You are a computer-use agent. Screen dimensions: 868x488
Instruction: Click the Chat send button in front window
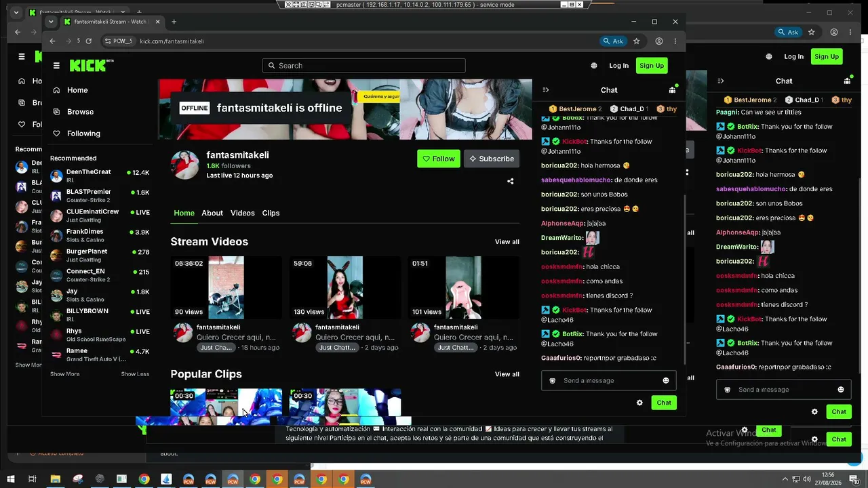coord(664,403)
